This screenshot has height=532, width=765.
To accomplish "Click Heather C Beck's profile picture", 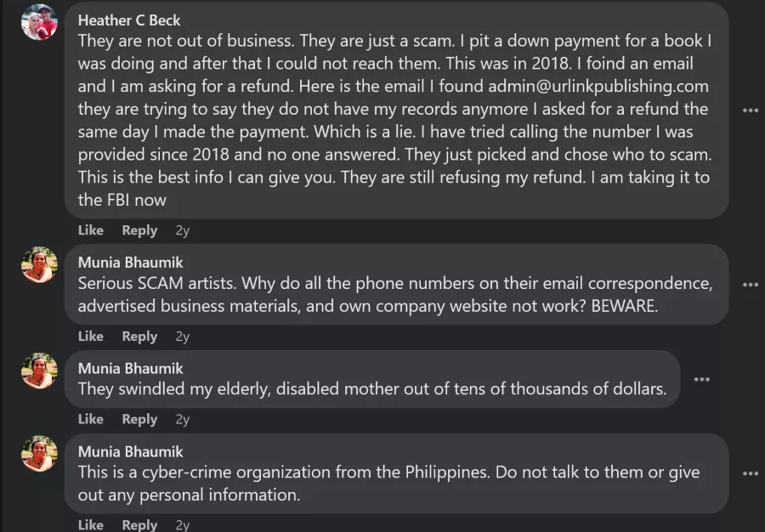I will point(39,22).
